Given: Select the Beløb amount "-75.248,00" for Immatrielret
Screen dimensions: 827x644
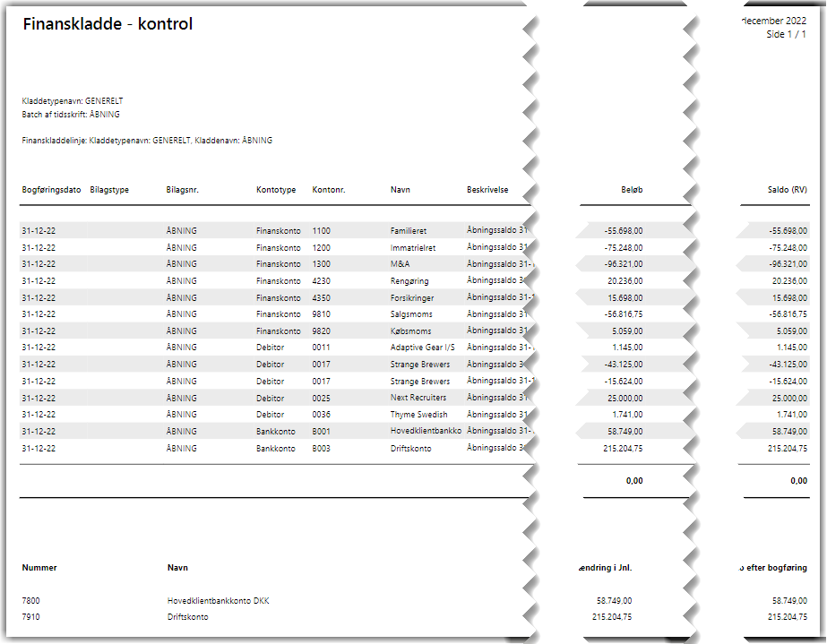Looking at the screenshot, I should point(624,248).
